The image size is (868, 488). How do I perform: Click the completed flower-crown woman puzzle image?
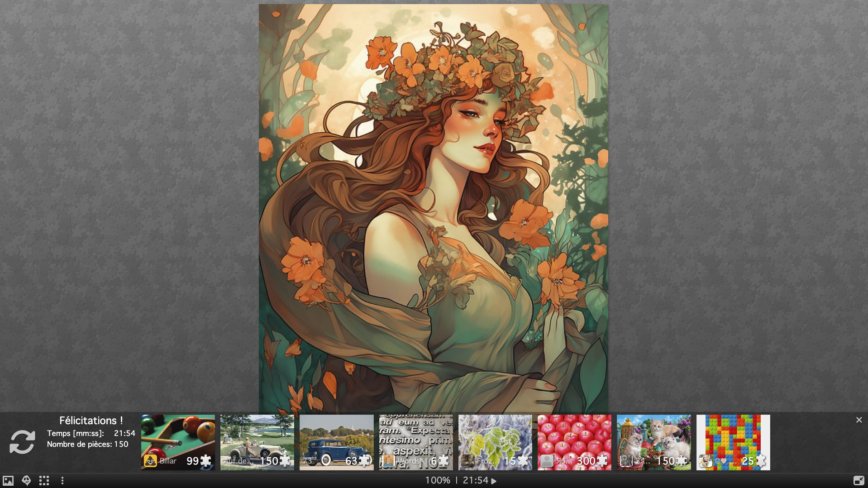[434, 208]
